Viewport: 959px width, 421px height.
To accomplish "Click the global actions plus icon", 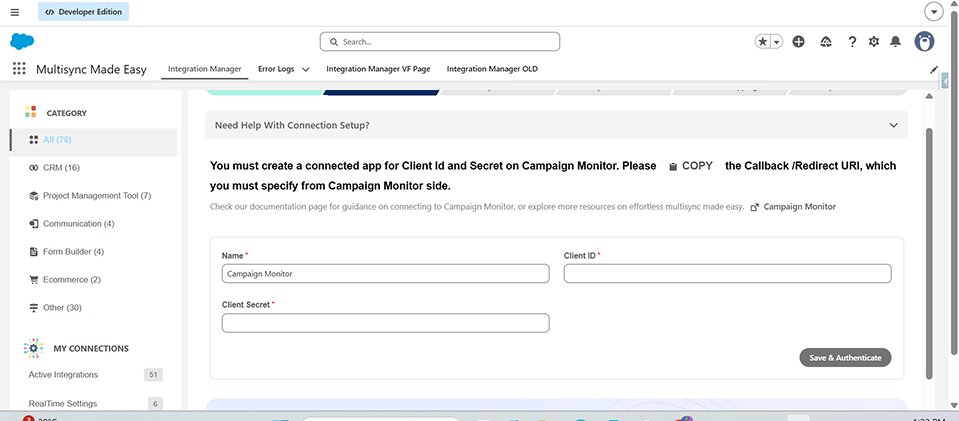I will coord(798,42).
